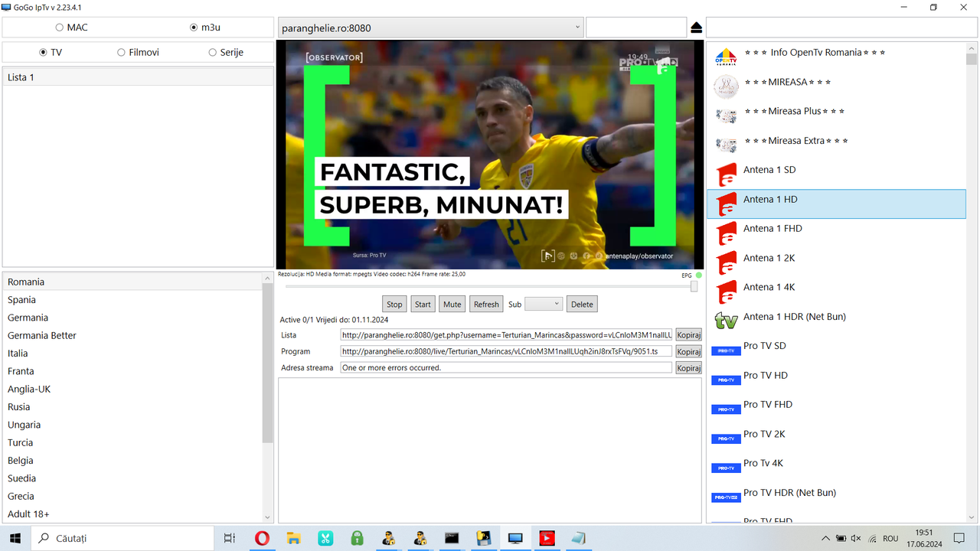The image size is (980, 551).
Task: Click the Antena 1 HDR tv logo
Action: (x=725, y=321)
